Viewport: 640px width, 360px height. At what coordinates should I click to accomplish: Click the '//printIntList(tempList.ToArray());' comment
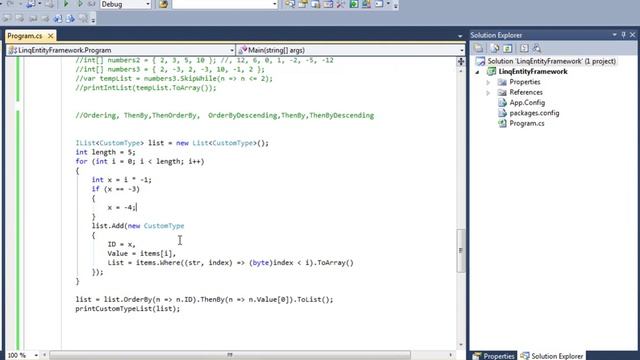tap(146, 88)
